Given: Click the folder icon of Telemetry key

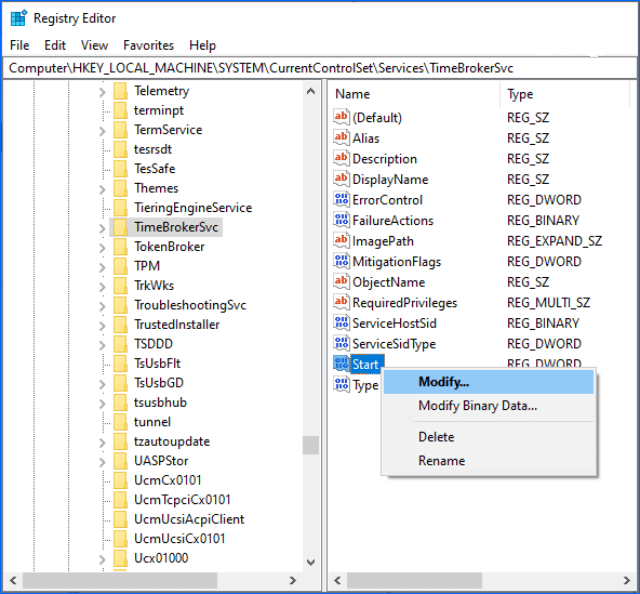Looking at the screenshot, I should coord(120,91).
